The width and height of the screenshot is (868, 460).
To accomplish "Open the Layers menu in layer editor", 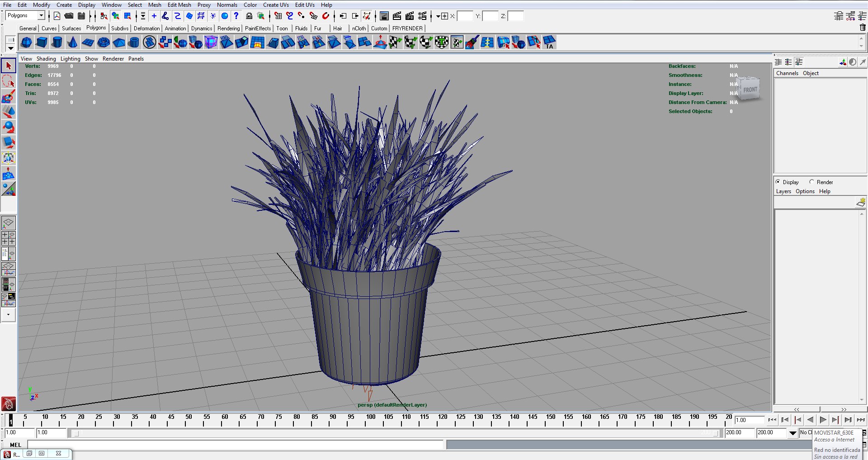I will [x=783, y=191].
